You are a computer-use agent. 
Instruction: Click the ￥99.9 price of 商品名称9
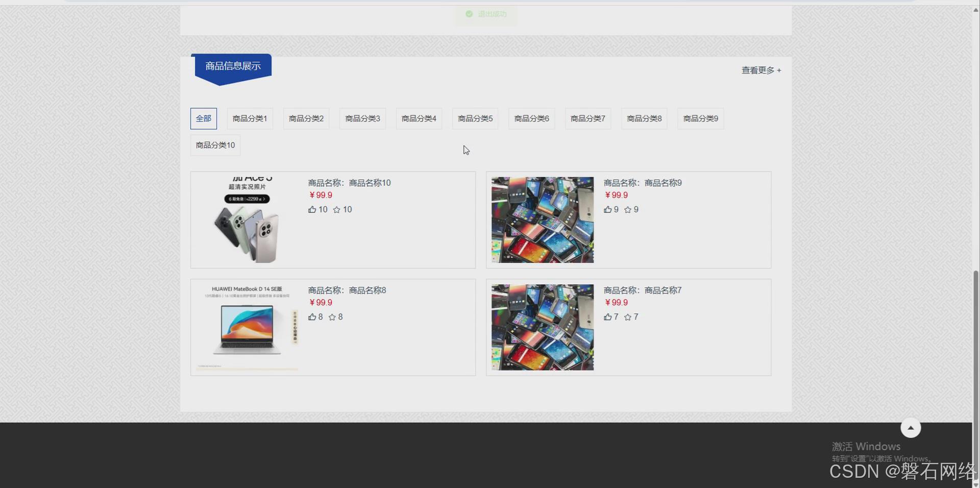point(616,195)
